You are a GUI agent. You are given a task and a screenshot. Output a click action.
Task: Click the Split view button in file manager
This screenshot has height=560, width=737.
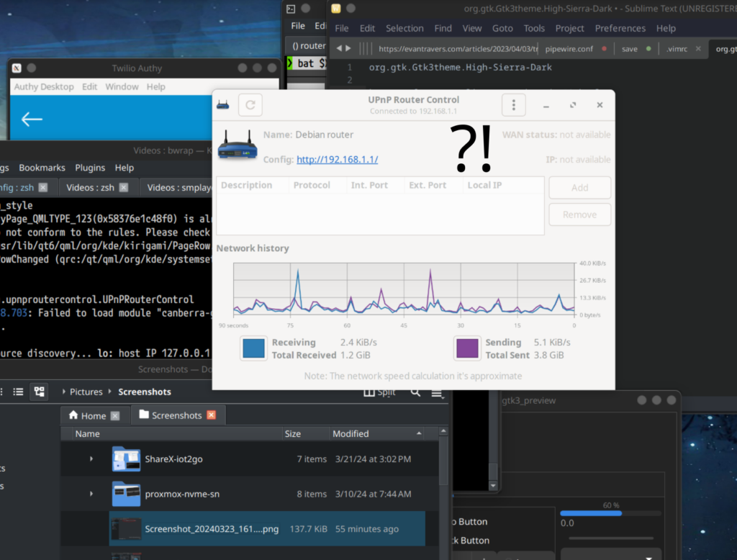point(379,392)
